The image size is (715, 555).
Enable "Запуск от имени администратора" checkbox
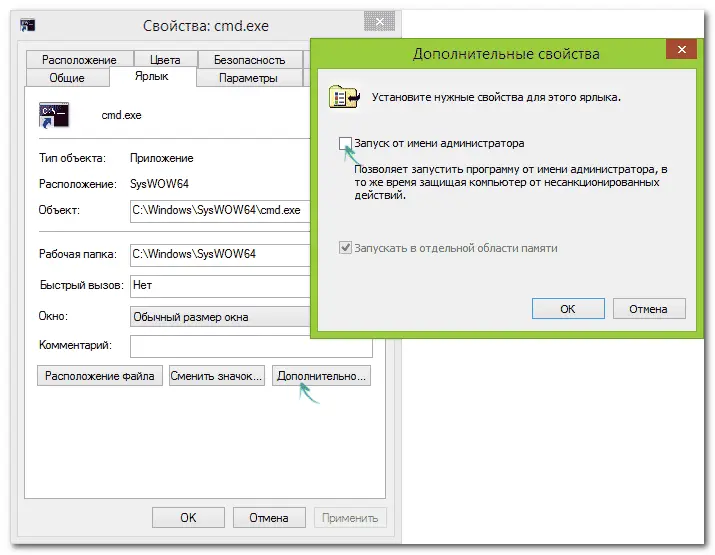click(x=346, y=144)
